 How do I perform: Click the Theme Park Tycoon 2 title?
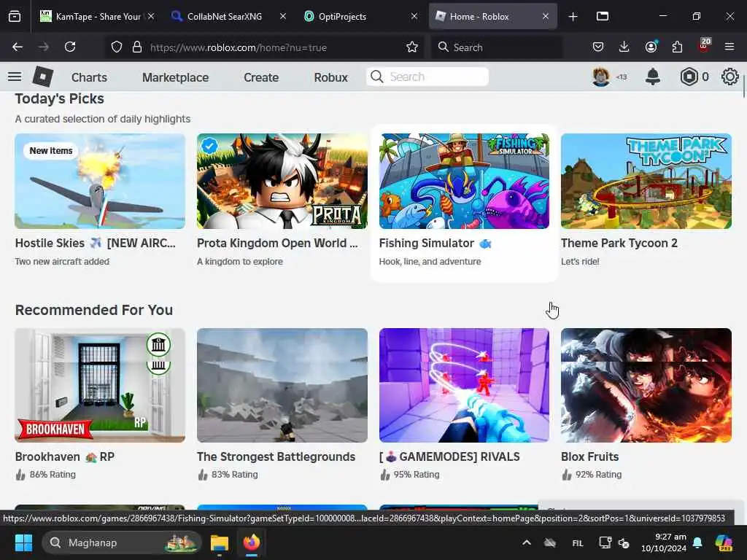pyautogui.click(x=619, y=243)
